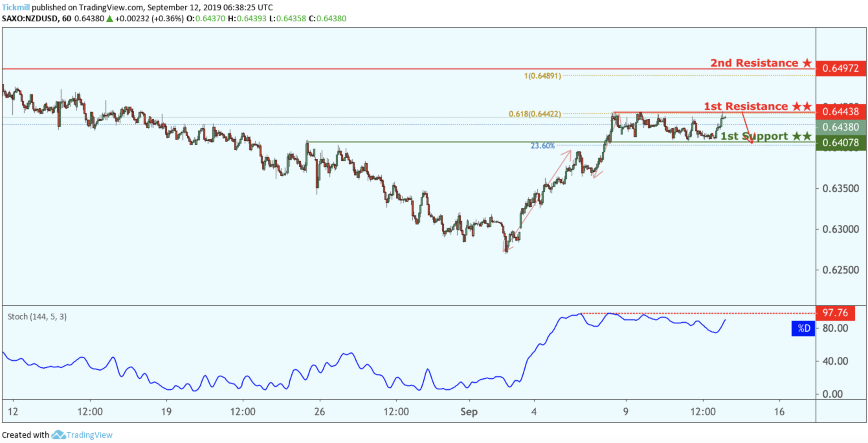Click the 0.618(0.64422) Fibonacci label
Image resolution: width=868 pixels, height=443 pixels.
coord(535,114)
